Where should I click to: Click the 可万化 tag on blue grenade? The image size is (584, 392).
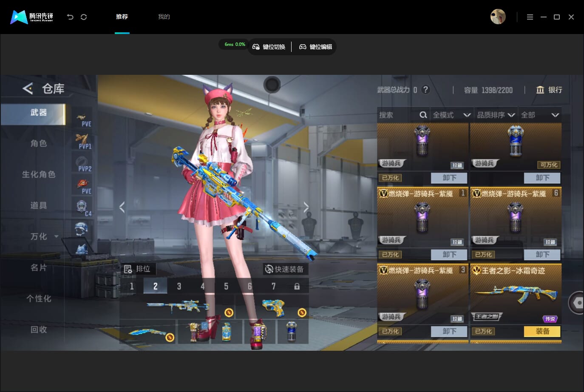(x=549, y=165)
